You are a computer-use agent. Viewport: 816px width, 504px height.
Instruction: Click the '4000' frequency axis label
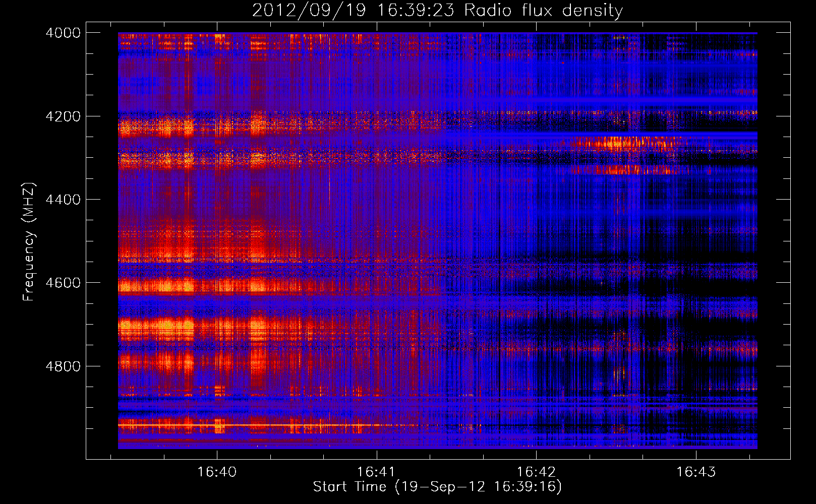[x=63, y=33]
